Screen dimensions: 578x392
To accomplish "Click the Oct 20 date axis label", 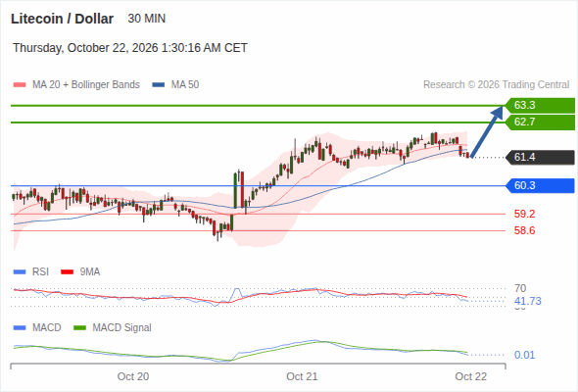I will tap(133, 376).
